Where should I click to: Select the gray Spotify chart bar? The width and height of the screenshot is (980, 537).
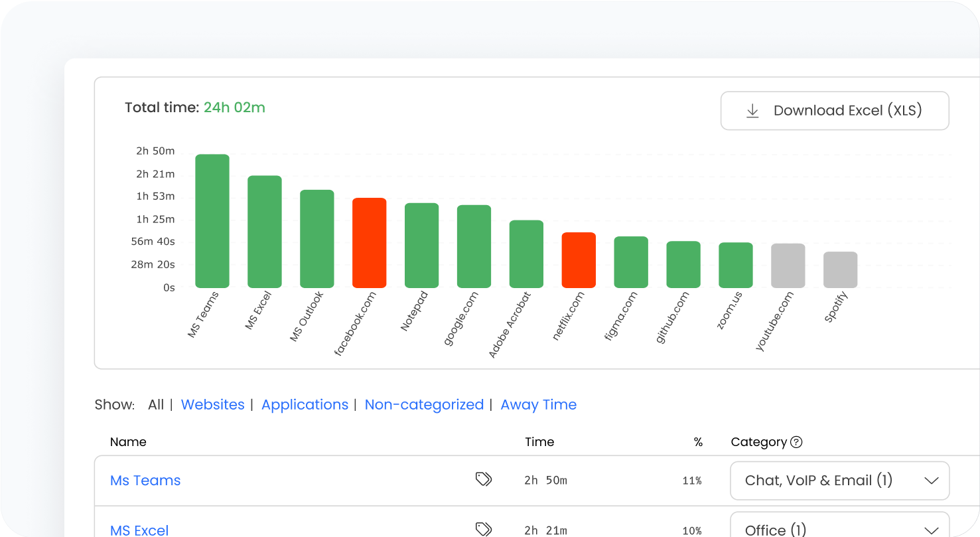click(x=840, y=270)
